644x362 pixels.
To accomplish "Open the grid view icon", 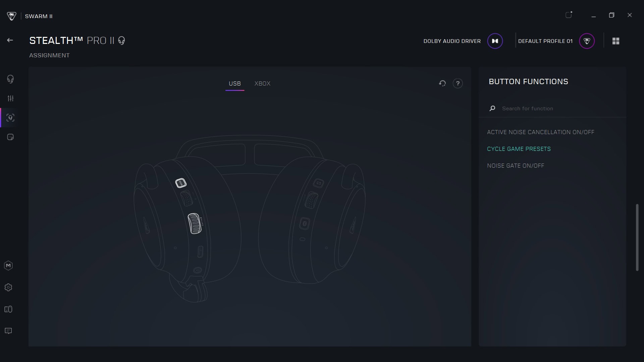I will tap(616, 41).
